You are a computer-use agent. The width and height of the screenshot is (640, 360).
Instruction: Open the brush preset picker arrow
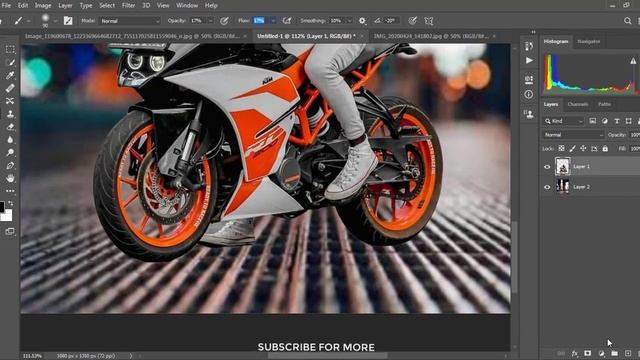[x=55, y=21]
